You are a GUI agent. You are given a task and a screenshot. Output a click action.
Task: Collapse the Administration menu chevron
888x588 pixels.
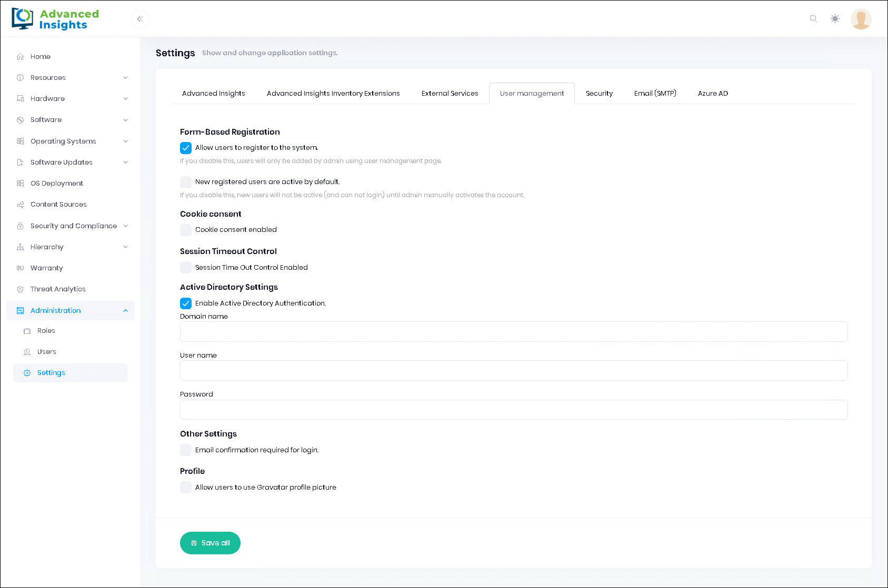125,311
